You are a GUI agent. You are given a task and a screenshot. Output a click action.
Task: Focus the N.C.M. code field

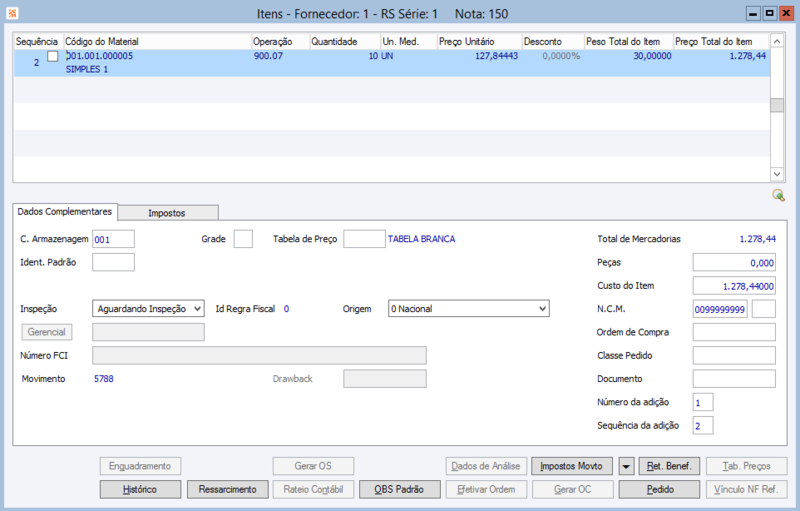pyautogui.click(x=719, y=309)
